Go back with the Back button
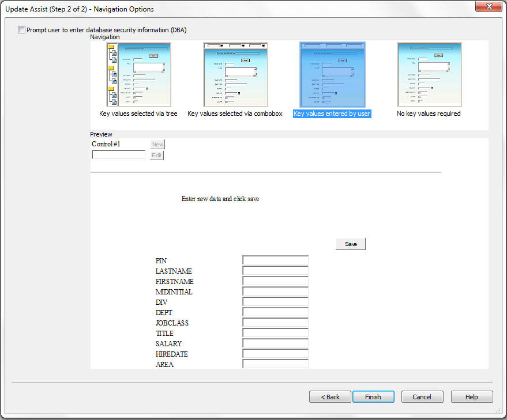The width and height of the screenshot is (507, 420). point(330,397)
